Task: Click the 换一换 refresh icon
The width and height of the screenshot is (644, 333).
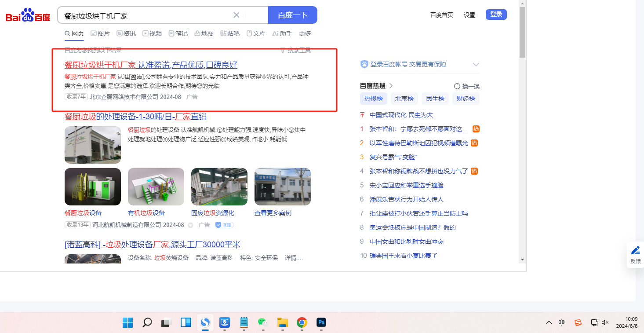Action: click(x=457, y=86)
